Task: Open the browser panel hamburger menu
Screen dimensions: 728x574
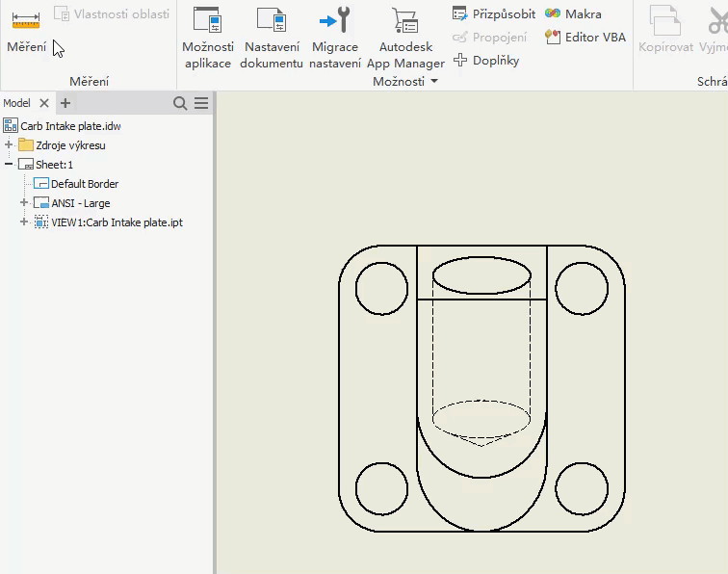Action: tap(201, 103)
